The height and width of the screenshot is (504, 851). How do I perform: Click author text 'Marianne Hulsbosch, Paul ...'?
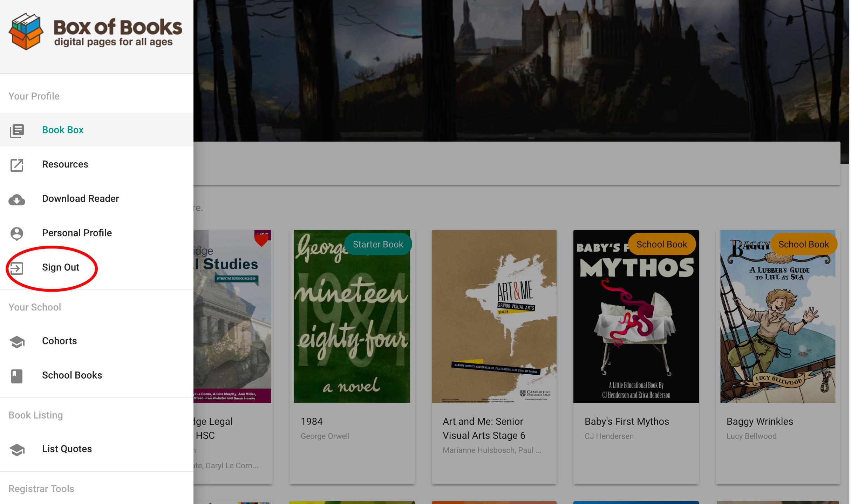[492, 450]
